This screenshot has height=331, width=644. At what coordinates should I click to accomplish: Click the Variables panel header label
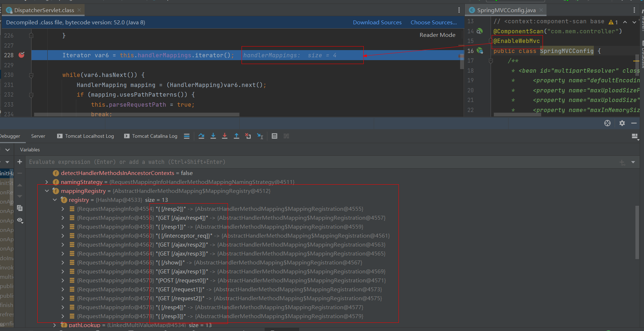(30, 150)
